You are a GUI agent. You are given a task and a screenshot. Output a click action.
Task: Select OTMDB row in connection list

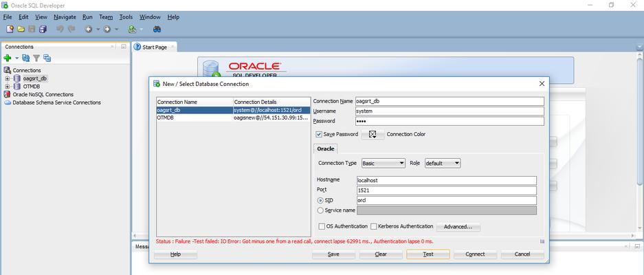[x=233, y=117]
